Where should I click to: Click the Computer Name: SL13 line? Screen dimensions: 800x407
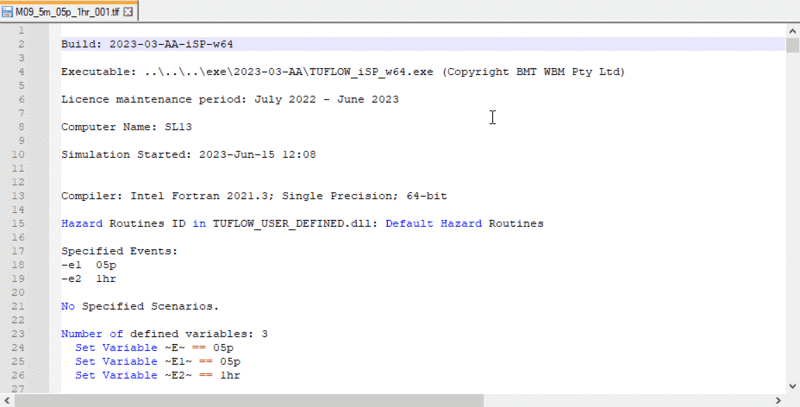126,127
